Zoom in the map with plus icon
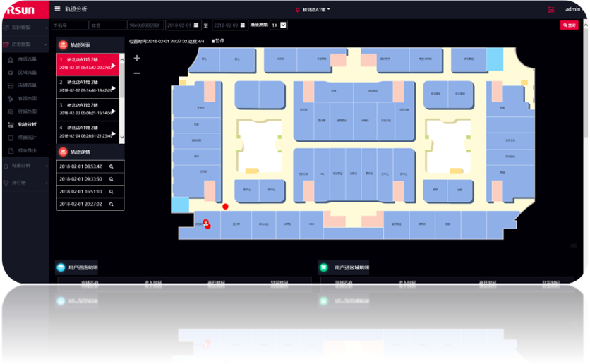 (x=137, y=58)
